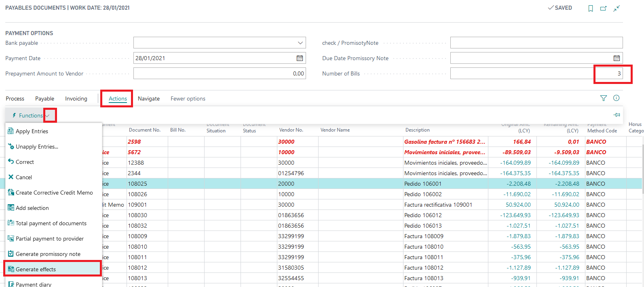Click the collapse page arrows icon
This screenshot has height=287, width=644.
click(617, 8)
